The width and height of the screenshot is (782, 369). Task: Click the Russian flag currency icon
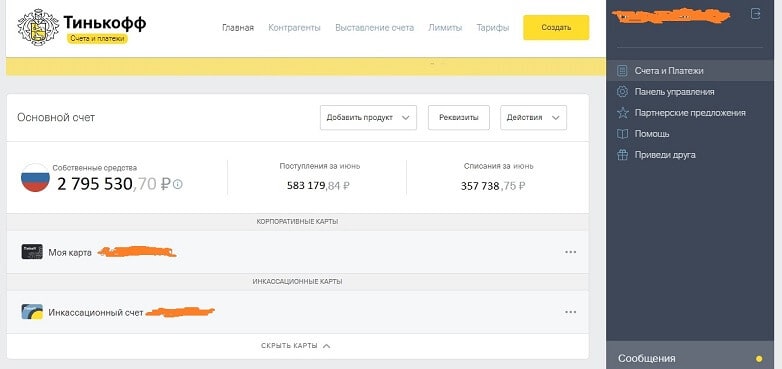point(35,178)
